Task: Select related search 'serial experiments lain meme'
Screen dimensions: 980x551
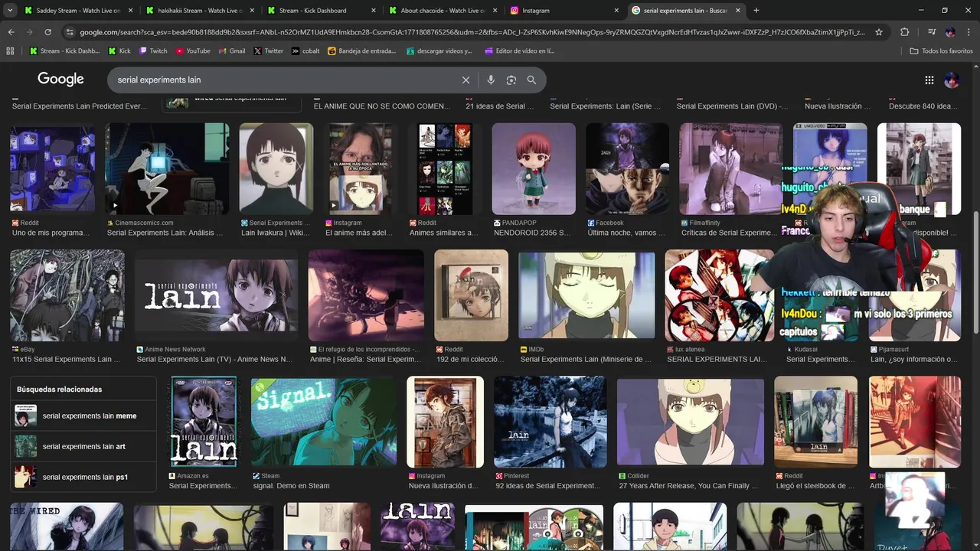Action: tap(83, 416)
